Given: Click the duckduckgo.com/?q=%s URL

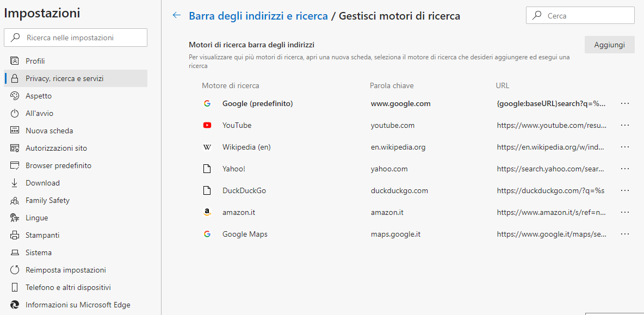Looking at the screenshot, I should pyautogui.click(x=551, y=190).
